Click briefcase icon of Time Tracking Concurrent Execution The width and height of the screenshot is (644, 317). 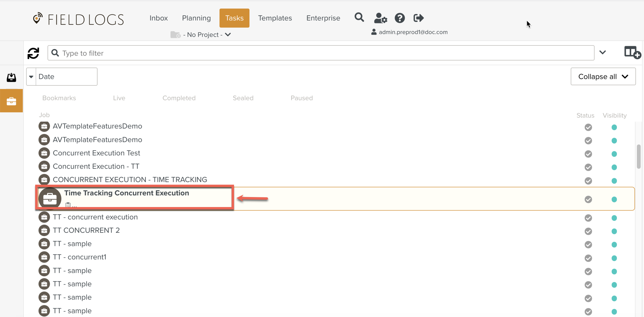click(x=50, y=198)
